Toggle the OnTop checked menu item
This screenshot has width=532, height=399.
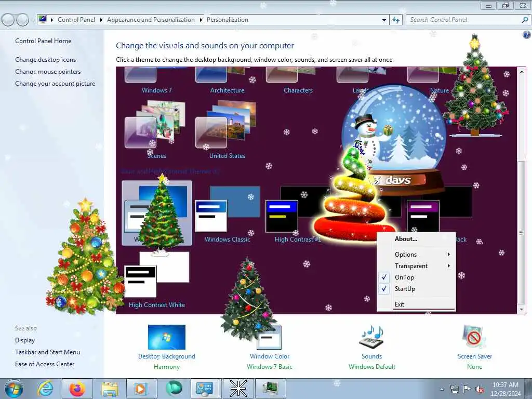pyautogui.click(x=416, y=277)
